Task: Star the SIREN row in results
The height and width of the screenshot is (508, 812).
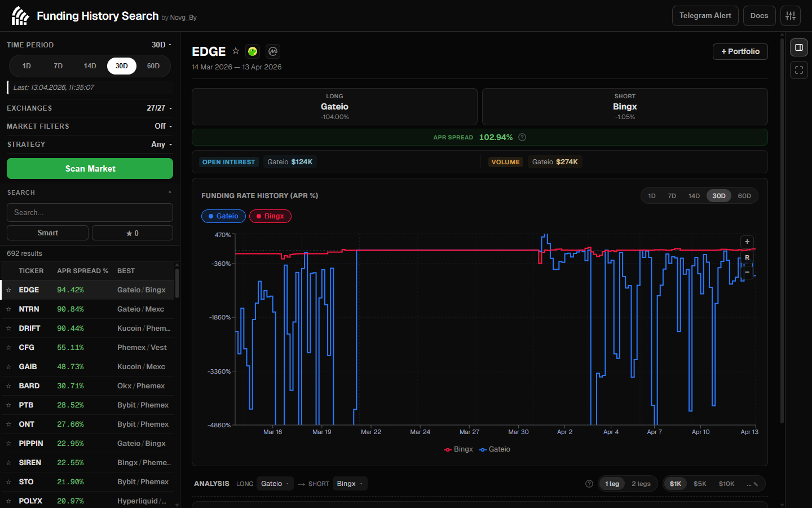Action: pos(8,463)
